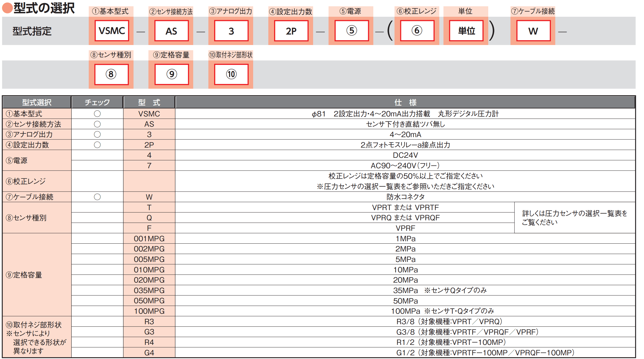Select the ⑩取付ネジ部形状 row label

37,337
